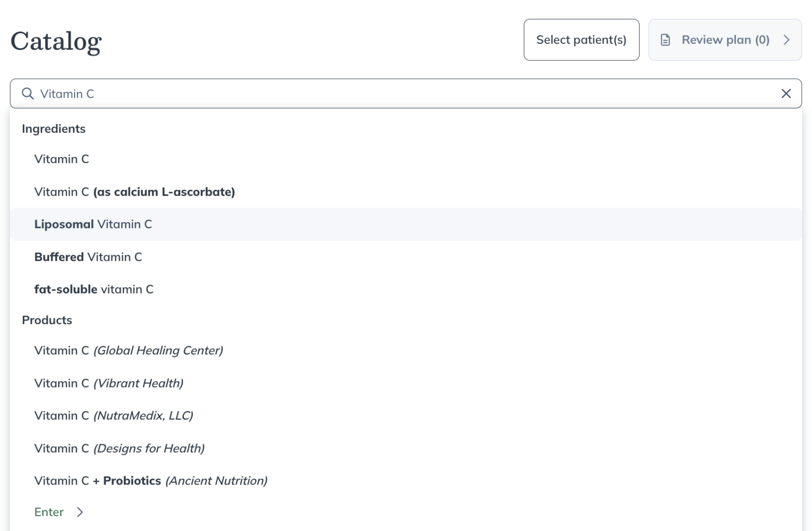Click the Enter link below results
The width and height of the screenshot is (812, 531).
pyautogui.click(x=49, y=512)
